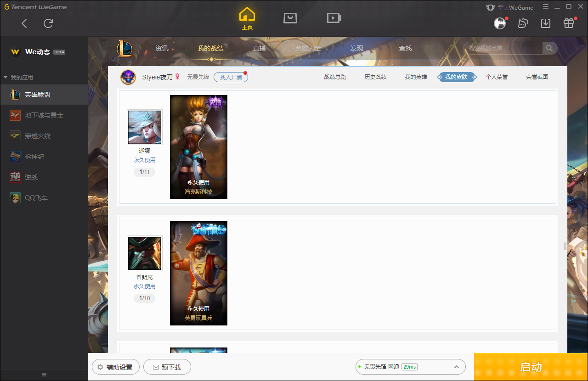
Task: Click the 1/10 skin count badge
Action: click(x=145, y=298)
